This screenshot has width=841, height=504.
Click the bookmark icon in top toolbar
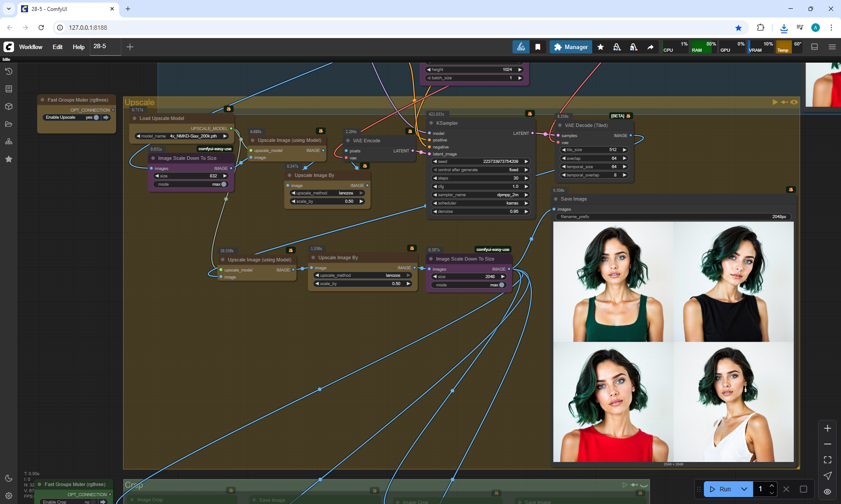(x=537, y=47)
